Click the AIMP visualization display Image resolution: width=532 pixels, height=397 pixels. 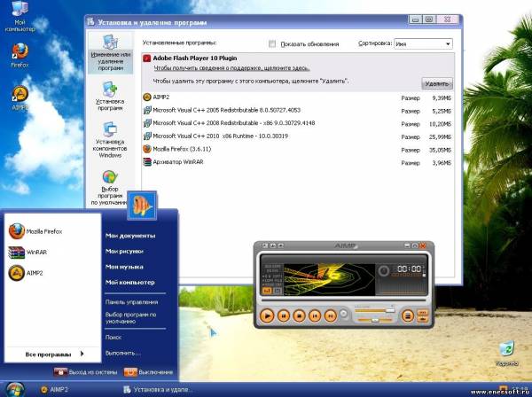tap(329, 279)
